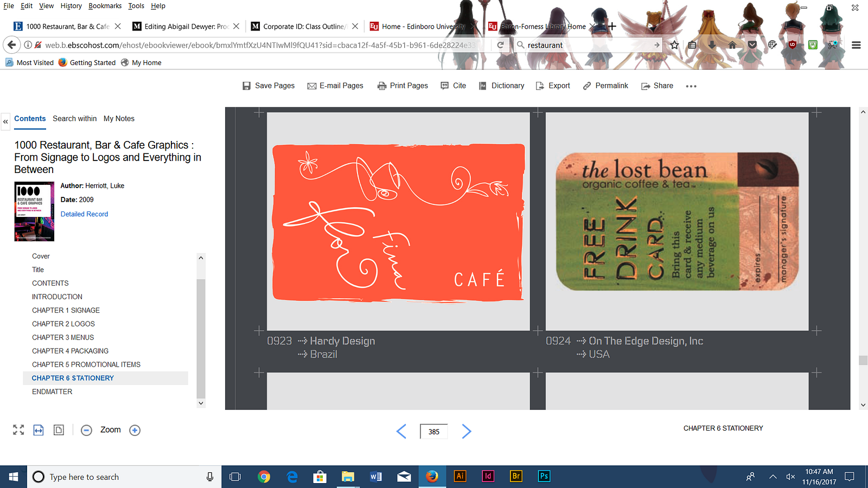Click the Cortana search box
868x488 pixels.
coord(124,477)
